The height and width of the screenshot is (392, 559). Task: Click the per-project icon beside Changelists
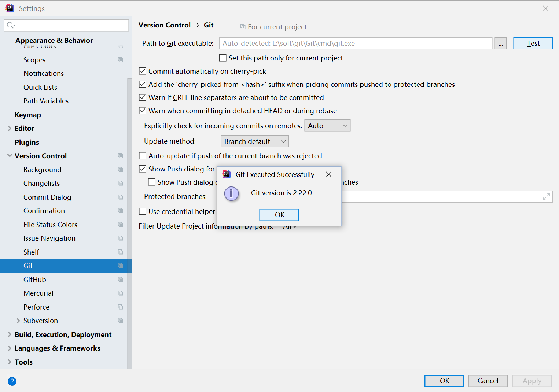(120, 183)
